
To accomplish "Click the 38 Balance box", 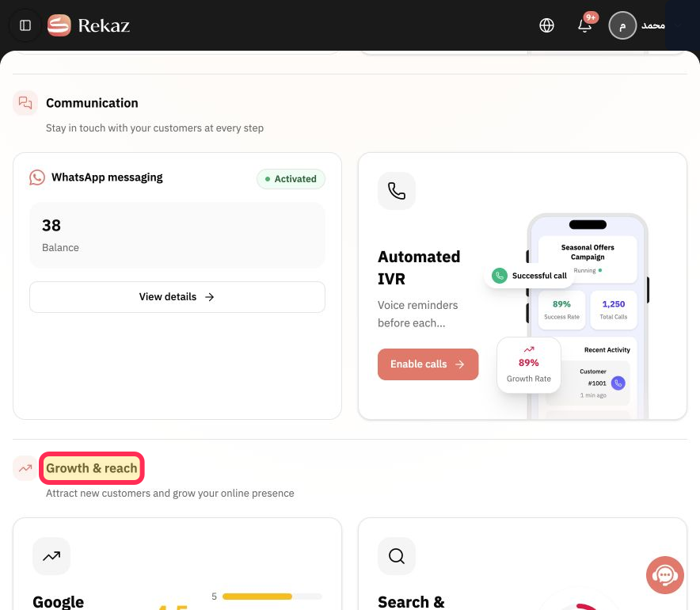I will coord(177,235).
